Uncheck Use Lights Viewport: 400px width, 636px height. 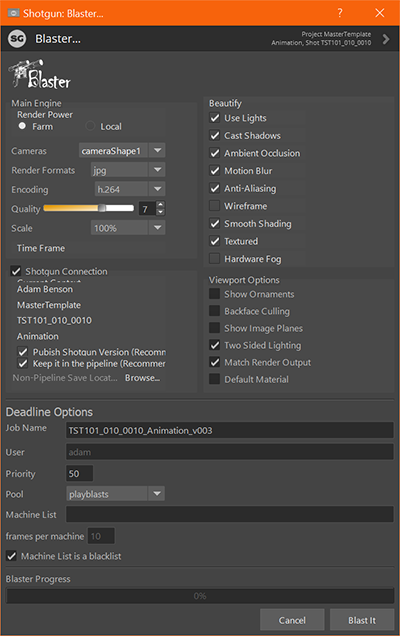click(x=215, y=118)
